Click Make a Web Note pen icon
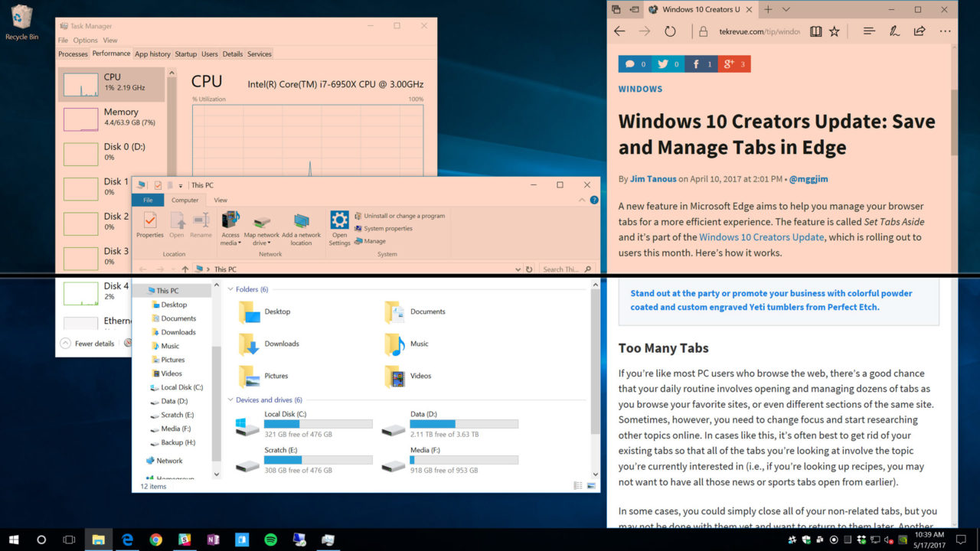980x551 pixels. pyautogui.click(x=894, y=31)
